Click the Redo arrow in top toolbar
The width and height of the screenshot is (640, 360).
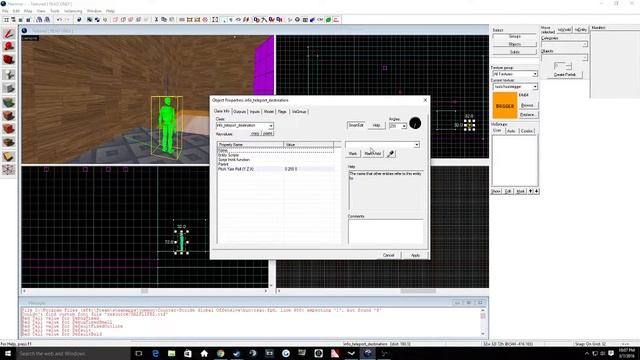pyautogui.click(x=67, y=20)
